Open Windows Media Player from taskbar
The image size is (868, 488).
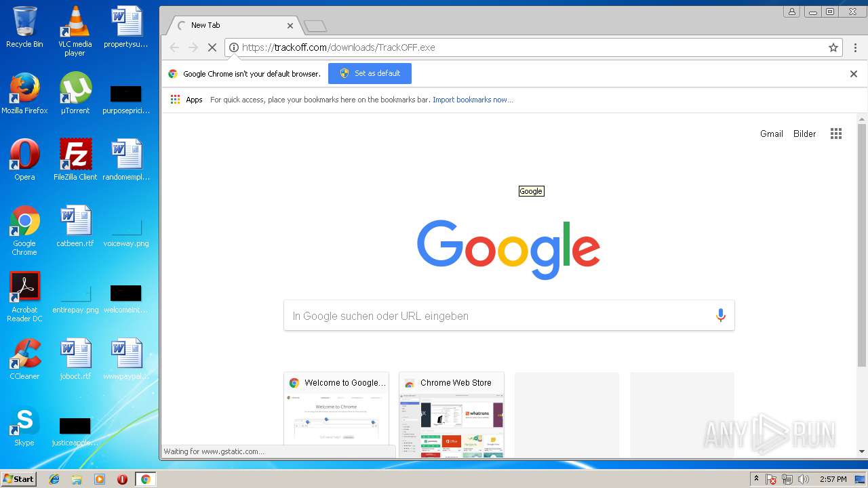pos(100,479)
